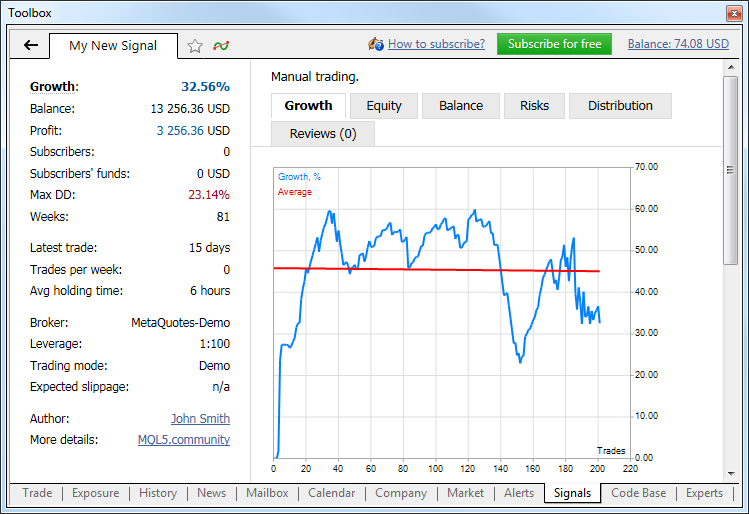Open the MQL5.community details link

pos(184,440)
